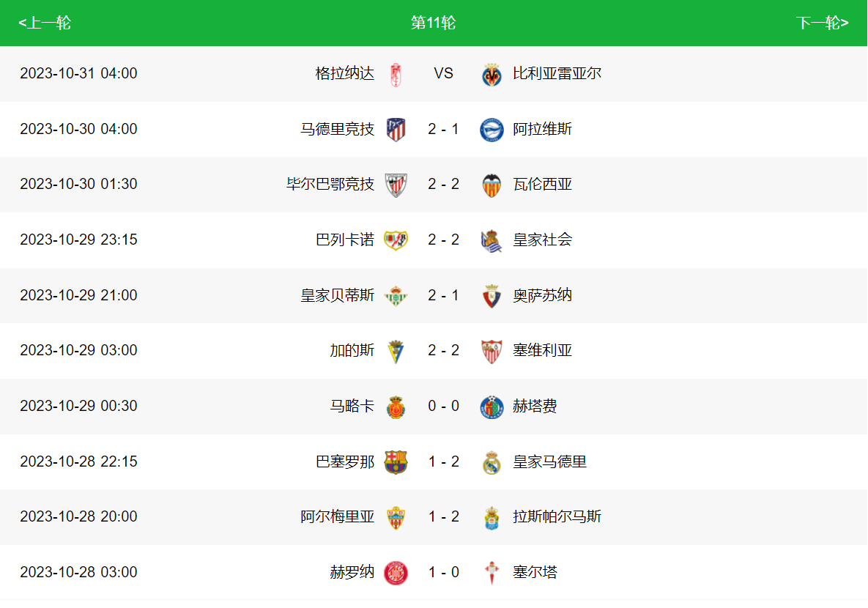Click the VS label for Granada match
The width and height of the screenshot is (868, 608).
point(444,73)
